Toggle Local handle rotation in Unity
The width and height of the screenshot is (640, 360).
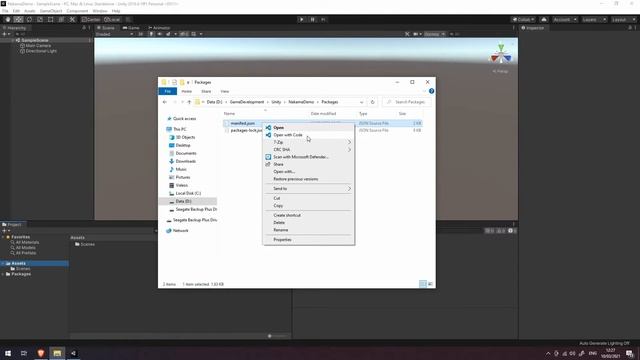[112, 19]
